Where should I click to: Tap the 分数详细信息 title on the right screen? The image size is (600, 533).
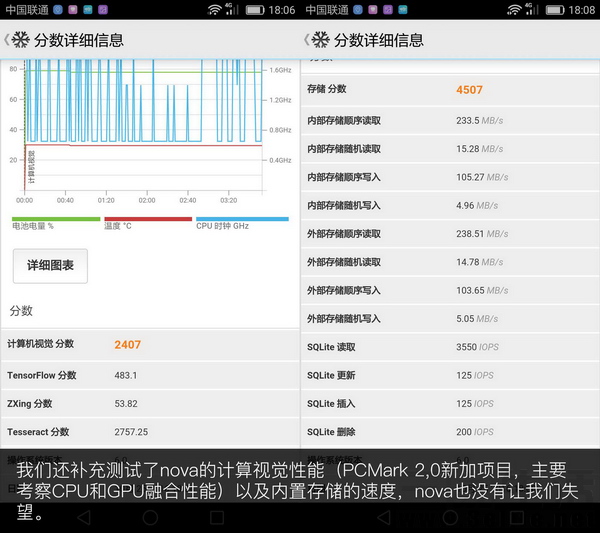coord(379,40)
